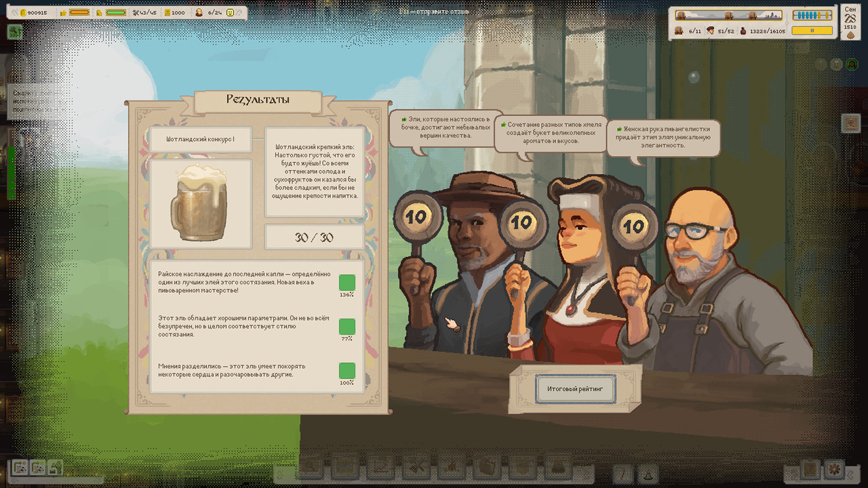868x488 pixels.
Task: Click the green arrows icon at upper left
Action: click(x=15, y=31)
